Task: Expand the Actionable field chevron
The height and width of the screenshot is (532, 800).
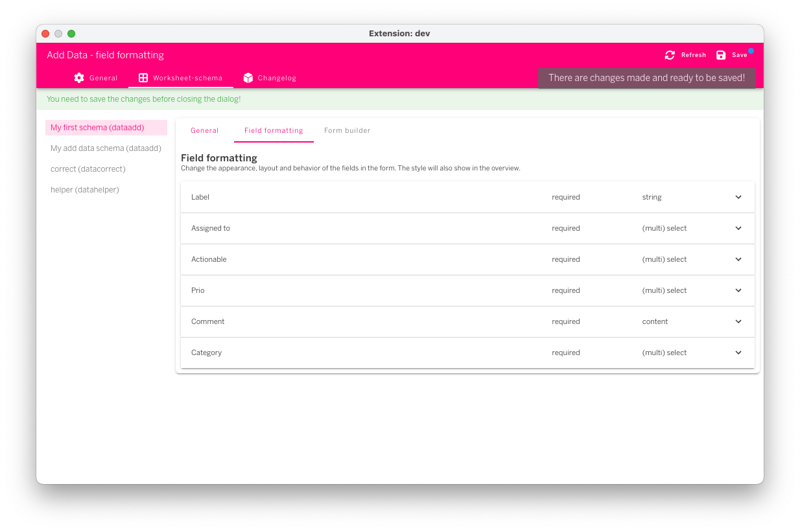Action: 738,259
